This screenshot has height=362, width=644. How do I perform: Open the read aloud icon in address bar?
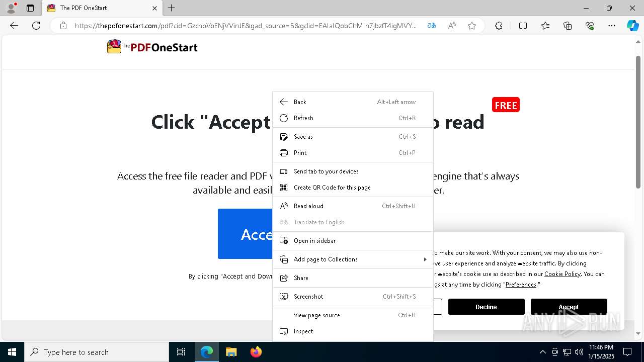click(x=452, y=26)
